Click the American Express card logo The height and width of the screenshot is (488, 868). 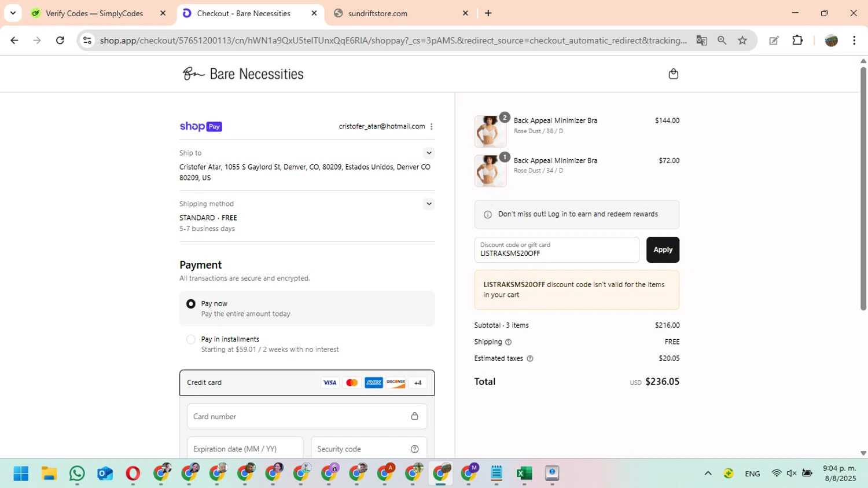click(x=374, y=383)
